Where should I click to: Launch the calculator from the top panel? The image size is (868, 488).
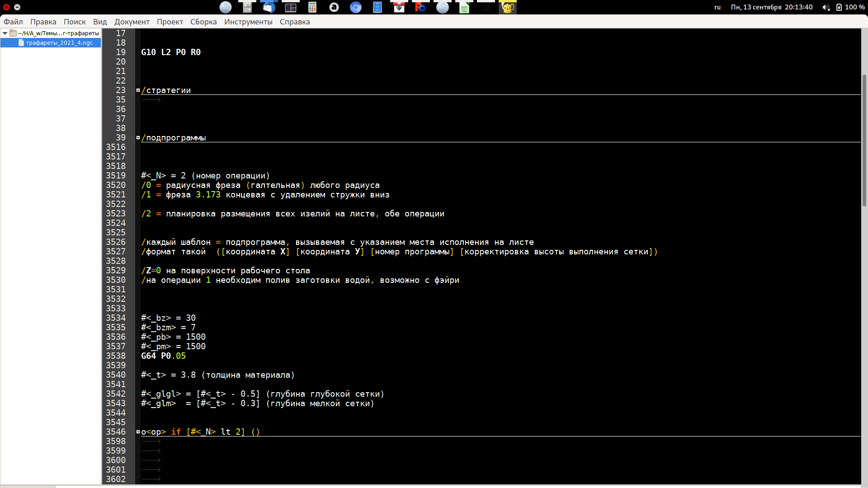312,7
